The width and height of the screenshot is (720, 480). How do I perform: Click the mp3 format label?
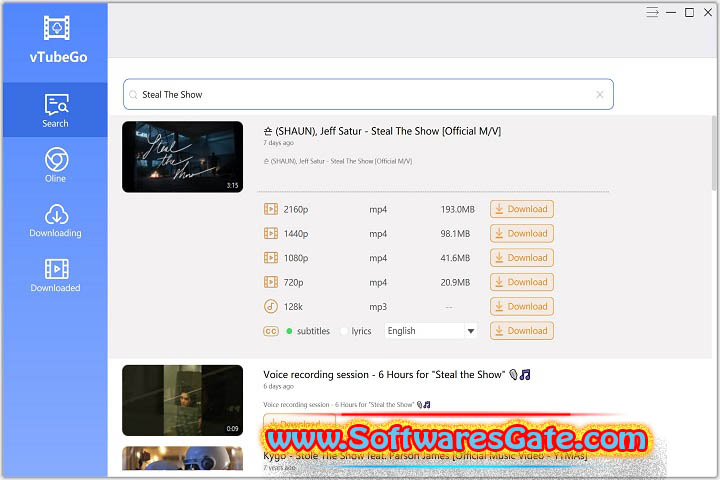pos(378,307)
